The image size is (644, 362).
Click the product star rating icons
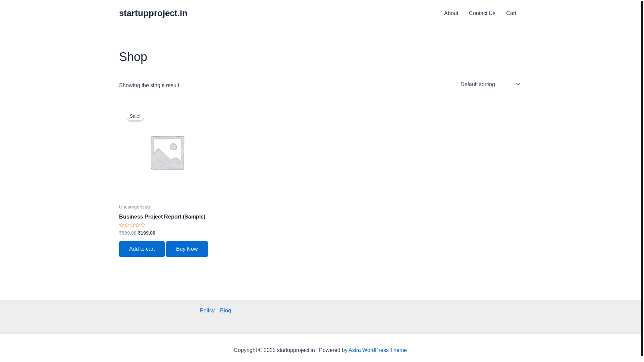click(x=132, y=225)
